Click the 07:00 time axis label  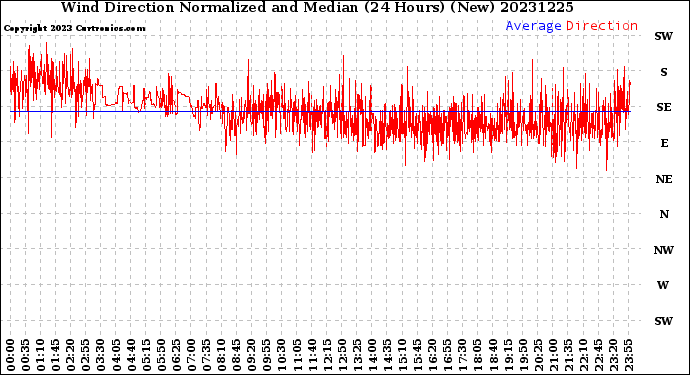(x=191, y=355)
